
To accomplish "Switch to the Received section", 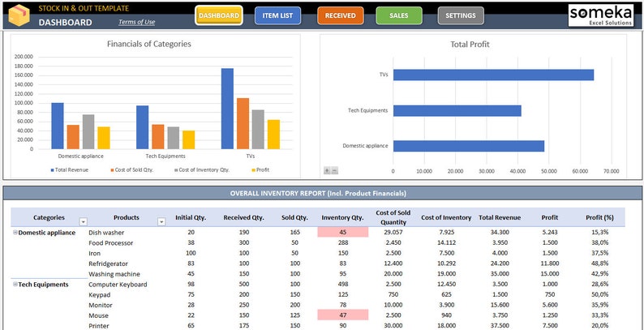I will point(340,15).
